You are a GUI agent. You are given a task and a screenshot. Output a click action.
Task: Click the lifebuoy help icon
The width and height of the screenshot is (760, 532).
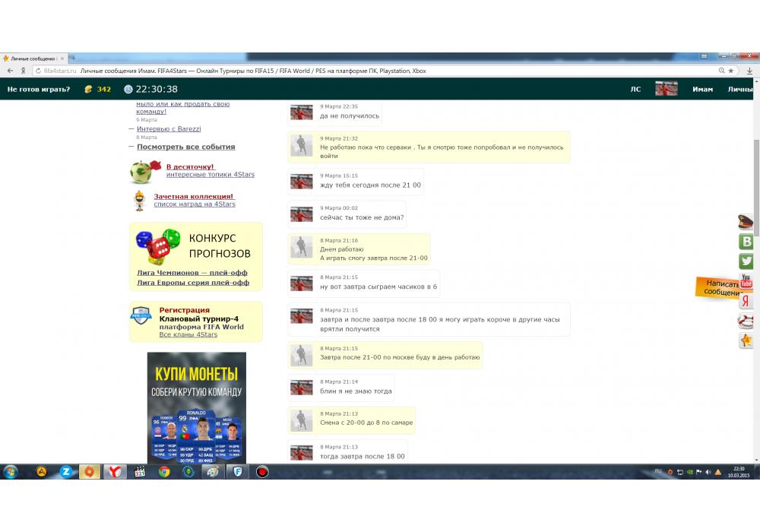click(x=746, y=321)
